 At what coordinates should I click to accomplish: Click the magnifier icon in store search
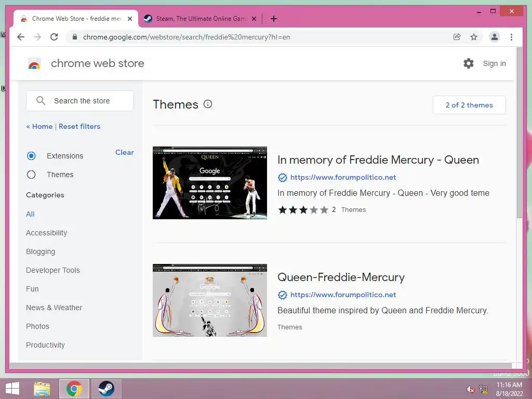click(x=41, y=101)
